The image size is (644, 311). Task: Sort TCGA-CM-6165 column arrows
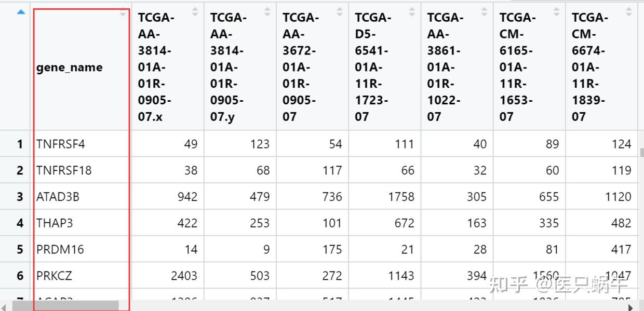pos(556,12)
